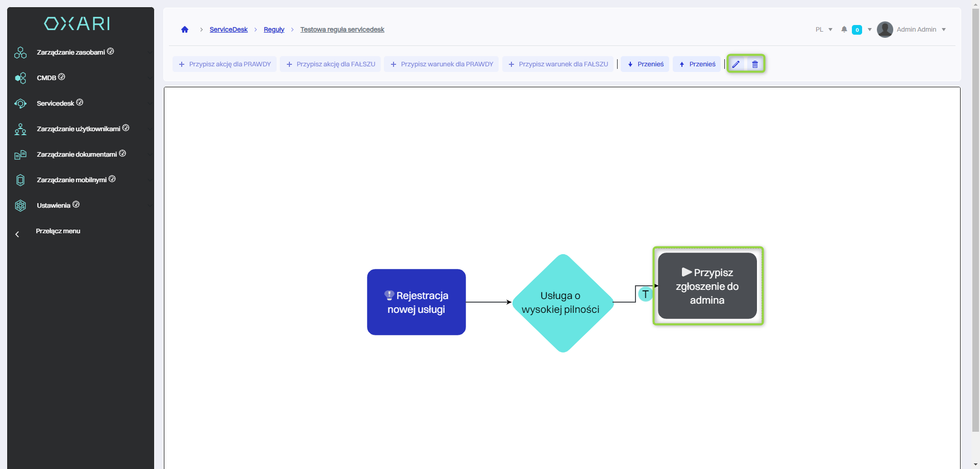980x469 pixels.
Task: Click the trash delete icon in toolbar
Action: click(755, 64)
